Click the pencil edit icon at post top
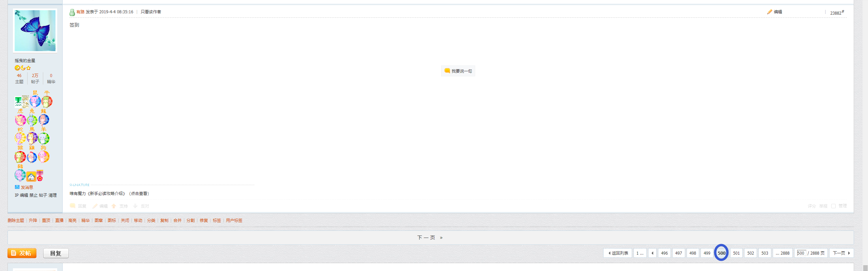Viewport: 868px width, 271px height. tap(769, 12)
